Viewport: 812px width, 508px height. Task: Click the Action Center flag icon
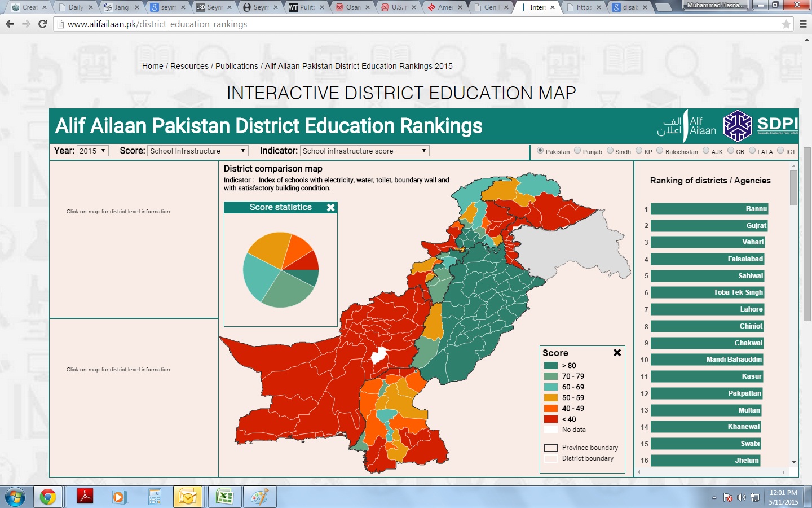point(728,498)
